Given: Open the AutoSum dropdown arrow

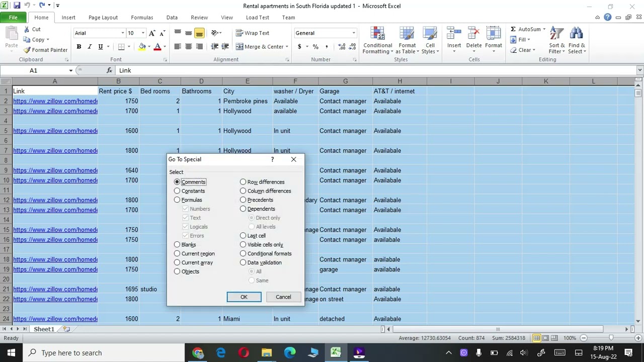Looking at the screenshot, I should coord(544,29).
